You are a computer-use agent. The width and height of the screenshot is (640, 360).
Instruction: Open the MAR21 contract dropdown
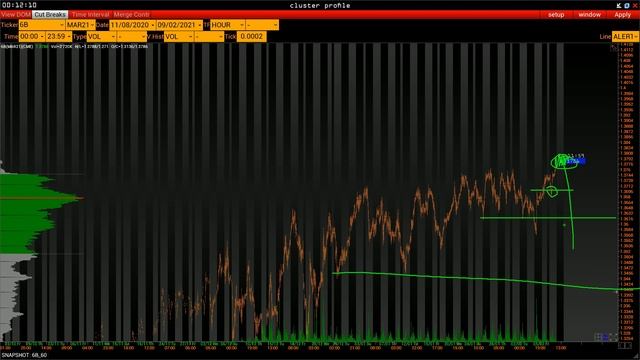pos(81,25)
